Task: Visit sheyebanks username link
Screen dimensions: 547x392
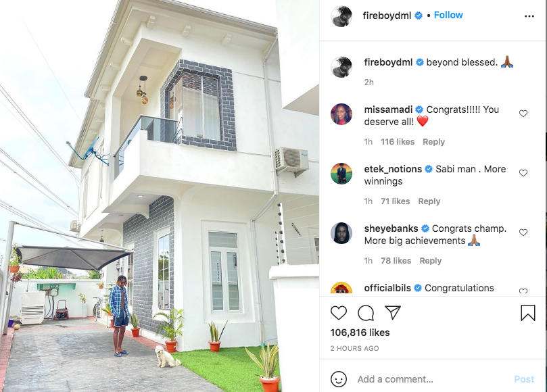Action: tap(391, 228)
